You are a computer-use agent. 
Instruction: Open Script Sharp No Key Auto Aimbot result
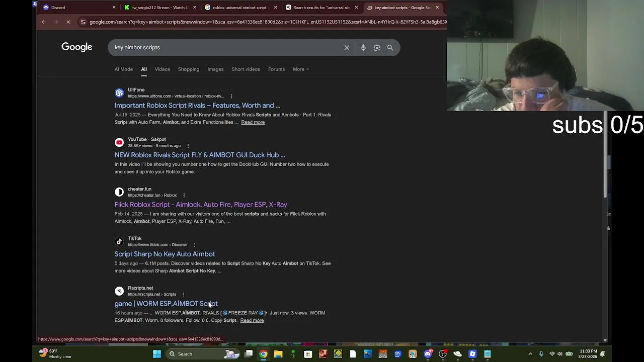pos(165,254)
